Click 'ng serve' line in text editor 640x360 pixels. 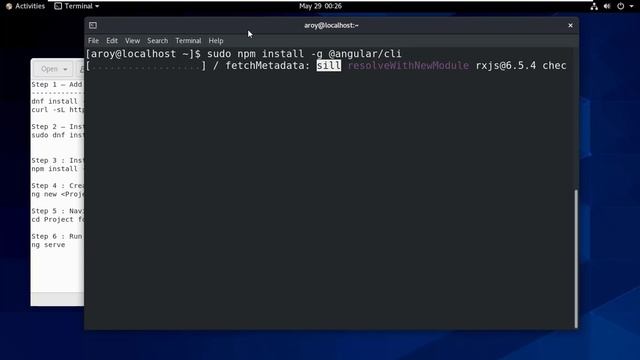[x=48, y=245]
